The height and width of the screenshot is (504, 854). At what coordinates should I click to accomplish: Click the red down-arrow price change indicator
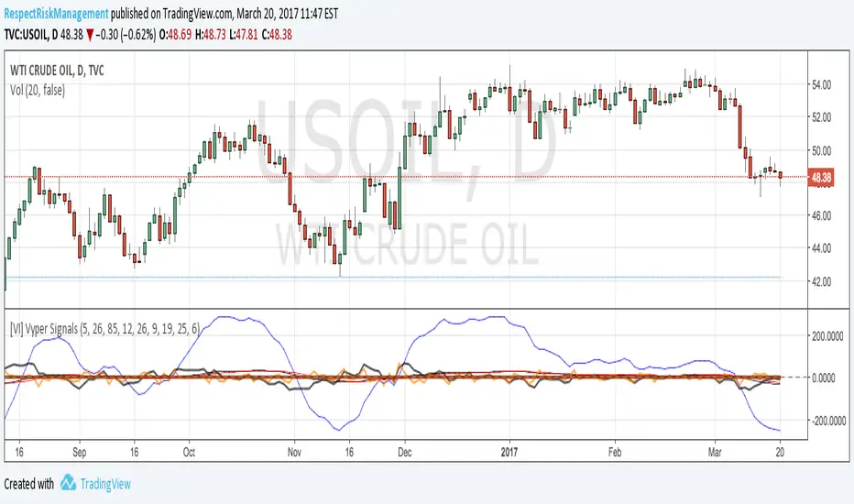pyautogui.click(x=90, y=36)
